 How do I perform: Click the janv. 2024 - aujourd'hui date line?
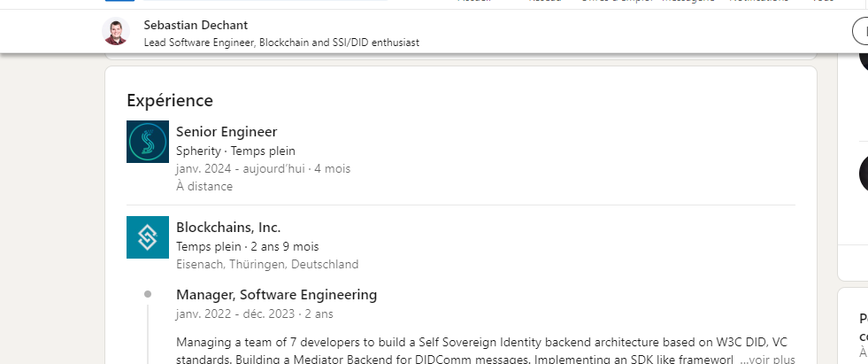[263, 168]
